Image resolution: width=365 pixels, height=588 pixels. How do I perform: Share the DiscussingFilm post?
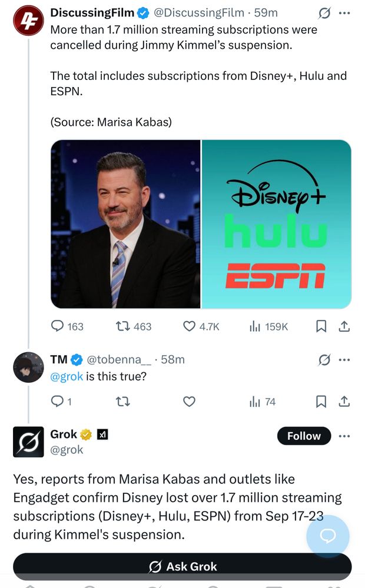click(x=345, y=326)
